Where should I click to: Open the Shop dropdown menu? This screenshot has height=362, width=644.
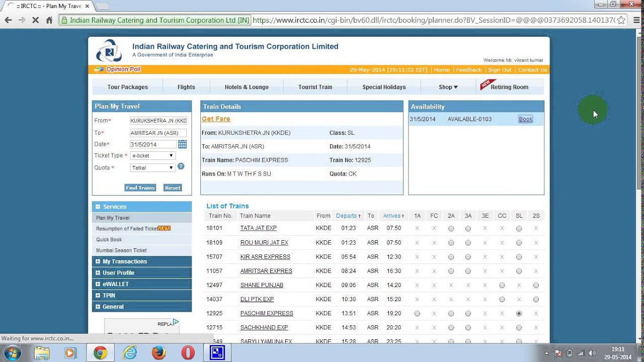tap(448, 87)
